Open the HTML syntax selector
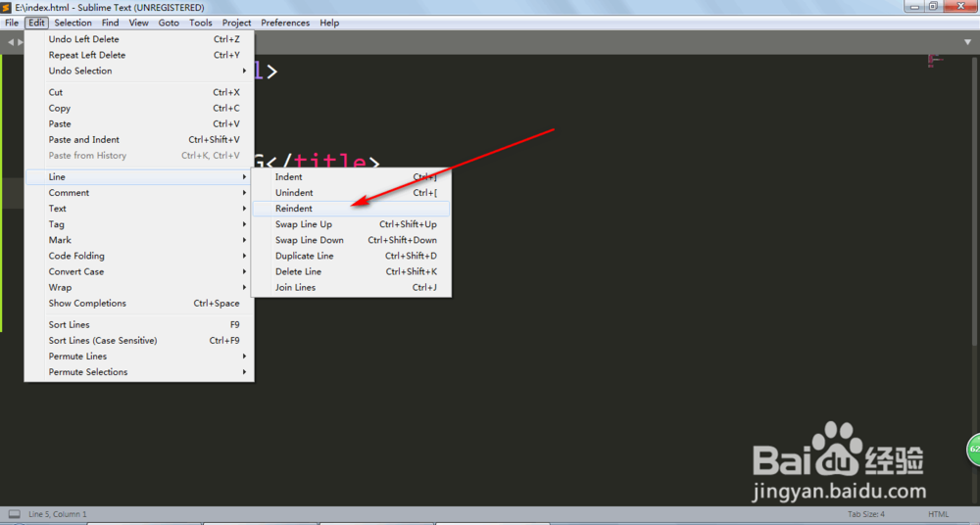The width and height of the screenshot is (980, 525). [938, 514]
